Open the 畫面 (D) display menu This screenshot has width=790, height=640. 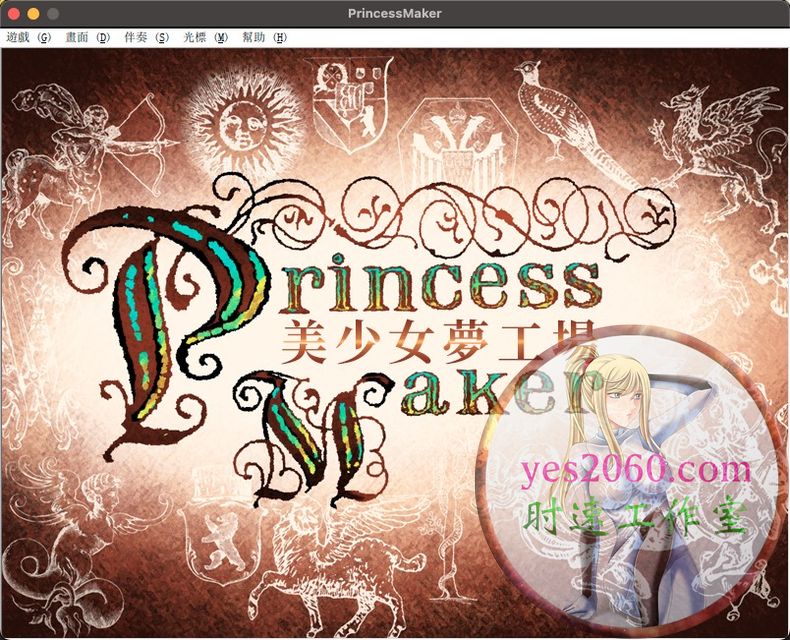tap(87, 37)
